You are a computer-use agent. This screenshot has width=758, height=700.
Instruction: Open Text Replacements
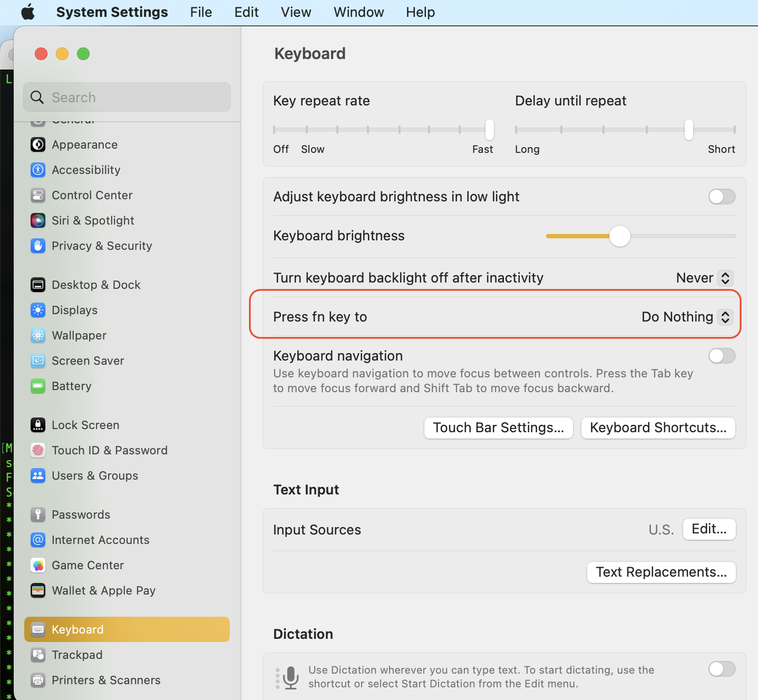(x=661, y=572)
